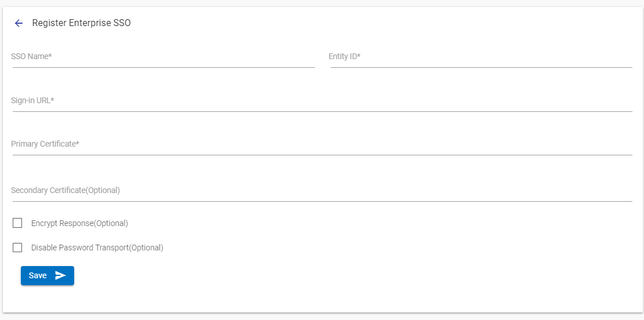Click the Entity ID* placeholder label
The image size is (644, 320).
[x=345, y=56]
